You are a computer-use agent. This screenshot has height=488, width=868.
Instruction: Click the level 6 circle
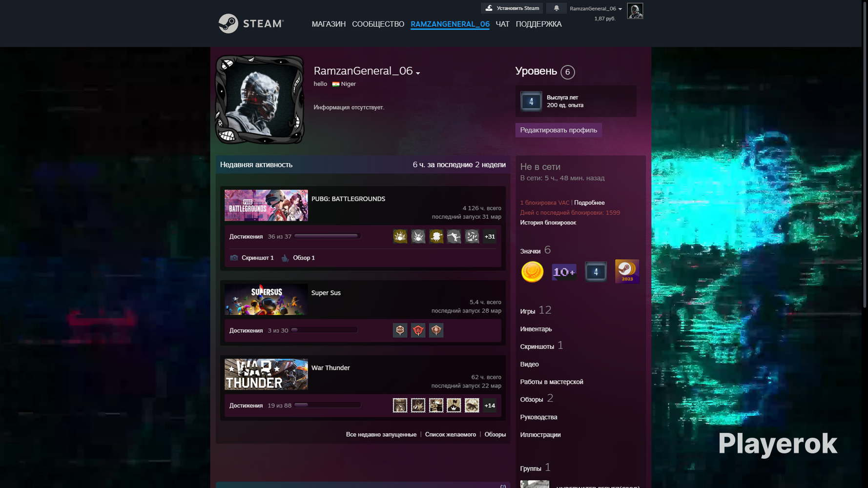point(567,72)
